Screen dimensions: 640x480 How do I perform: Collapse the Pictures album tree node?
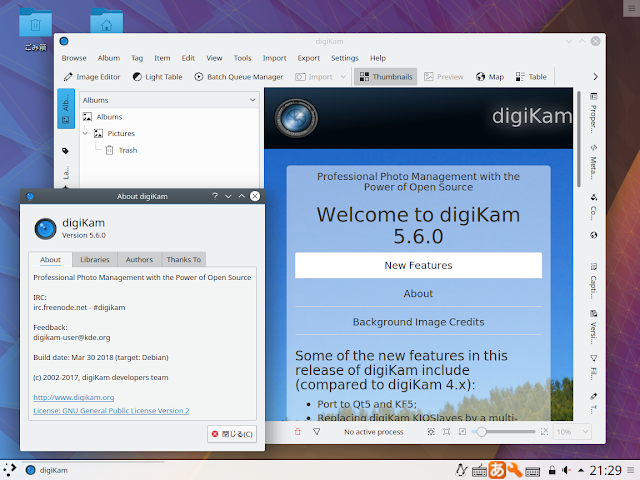(85, 133)
